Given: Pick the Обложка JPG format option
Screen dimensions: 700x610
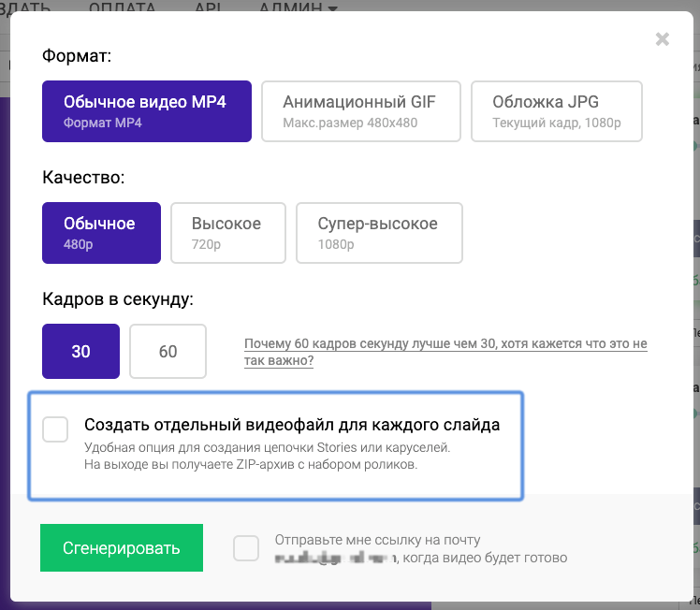Looking at the screenshot, I should point(557,111).
